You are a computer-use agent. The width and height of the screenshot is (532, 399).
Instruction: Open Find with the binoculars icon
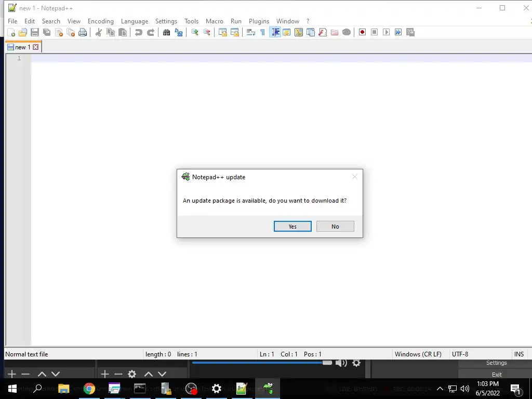[166, 32]
